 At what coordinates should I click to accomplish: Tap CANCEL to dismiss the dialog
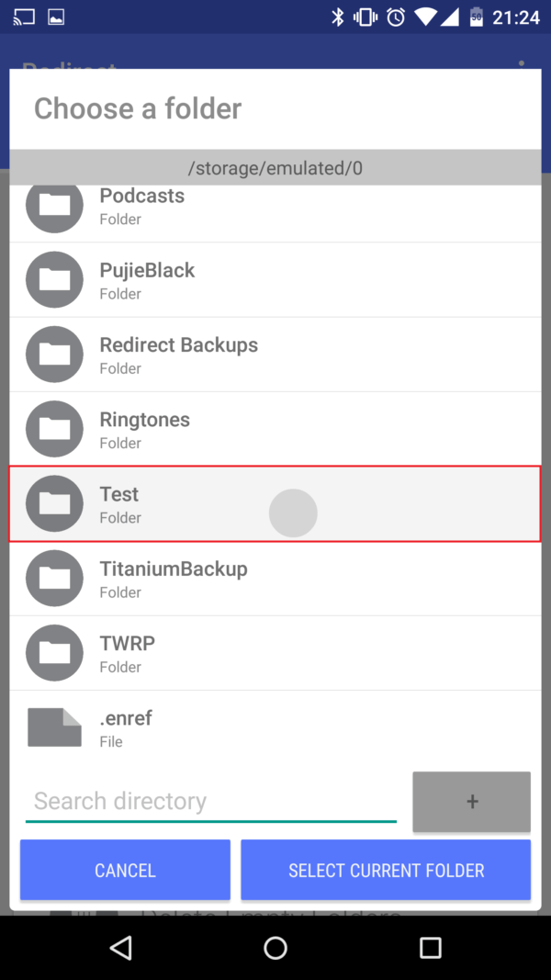click(x=125, y=870)
